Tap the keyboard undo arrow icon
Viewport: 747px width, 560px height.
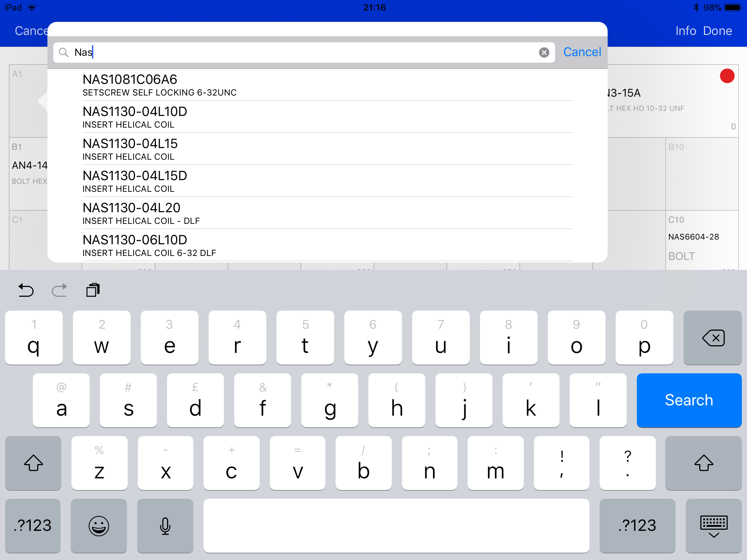26,290
